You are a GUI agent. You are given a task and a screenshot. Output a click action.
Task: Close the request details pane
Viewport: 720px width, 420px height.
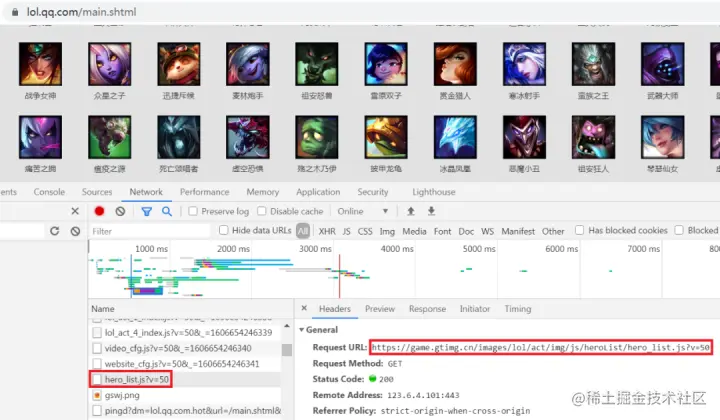pos(304,308)
